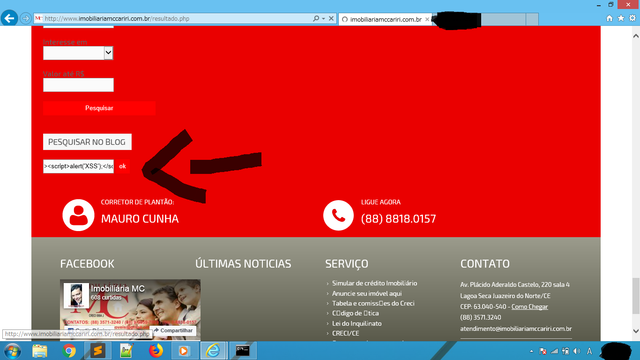Click the (88) 3571.3240 contact number
Image resolution: width=640 pixels, height=360 pixels.
pos(480,318)
